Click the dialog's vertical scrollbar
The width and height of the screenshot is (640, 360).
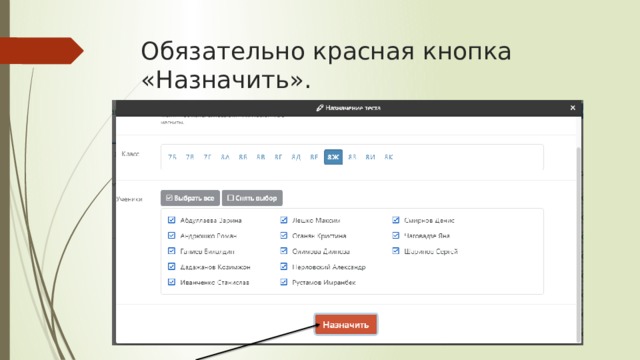coord(578,245)
